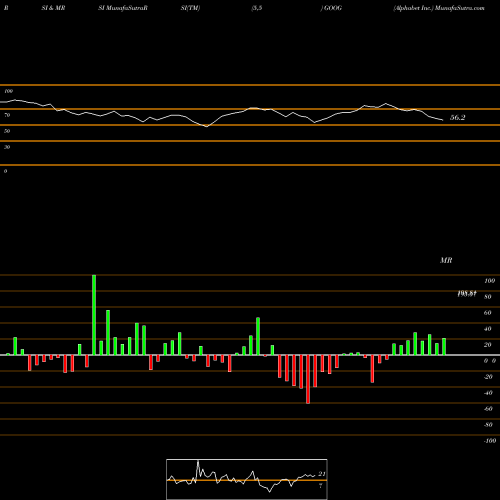This screenshot has height=500, width=500.
Task: Click the SI(TM) header text
Action: tap(190, 8)
